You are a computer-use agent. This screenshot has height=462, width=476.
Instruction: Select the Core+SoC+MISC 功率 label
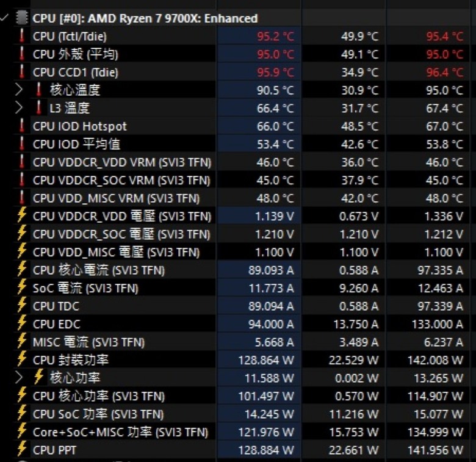point(120,432)
